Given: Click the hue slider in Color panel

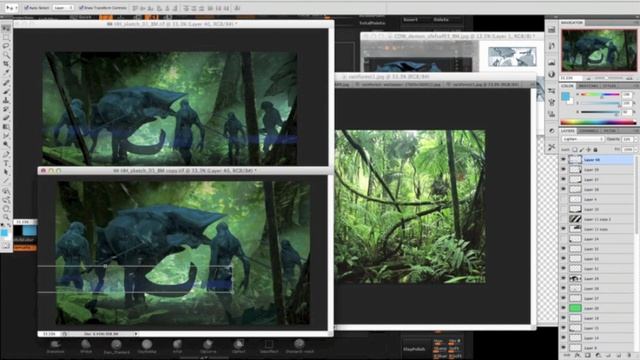Looking at the screenshot, I should click(600, 94).
